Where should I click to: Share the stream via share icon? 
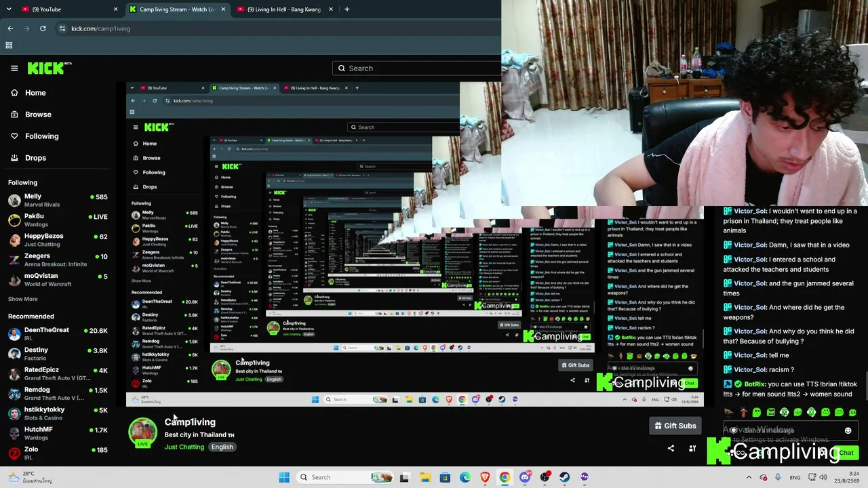pyautogui.click(x=671, y=448)
